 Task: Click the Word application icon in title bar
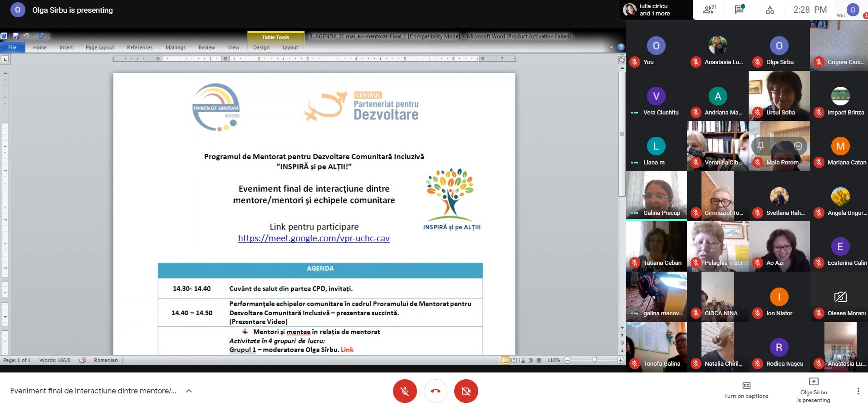4,36
